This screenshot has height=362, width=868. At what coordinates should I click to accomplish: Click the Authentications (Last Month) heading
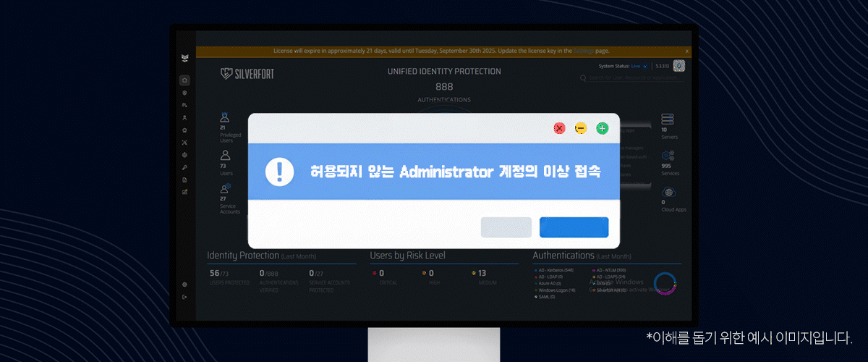582,256
